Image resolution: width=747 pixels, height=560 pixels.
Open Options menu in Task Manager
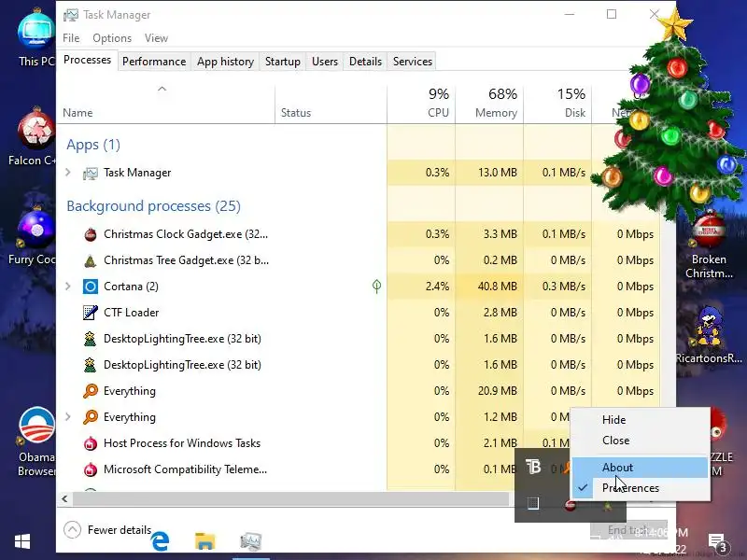[112, 38]
